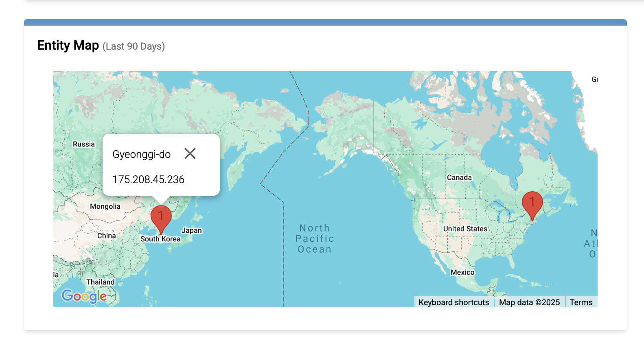Select the IP address 175.208.45.236 text
The image size is (644, 341).
[x=148, y=179]
